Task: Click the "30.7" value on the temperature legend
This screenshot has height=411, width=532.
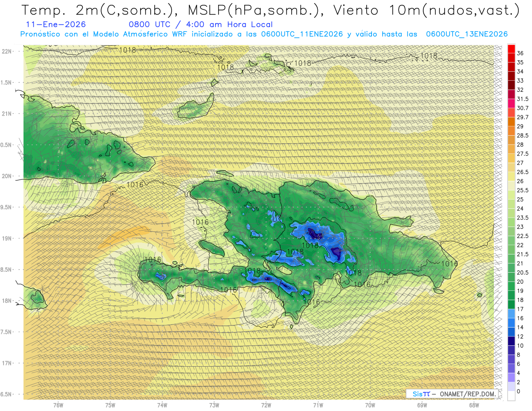Action: [523, 108]
